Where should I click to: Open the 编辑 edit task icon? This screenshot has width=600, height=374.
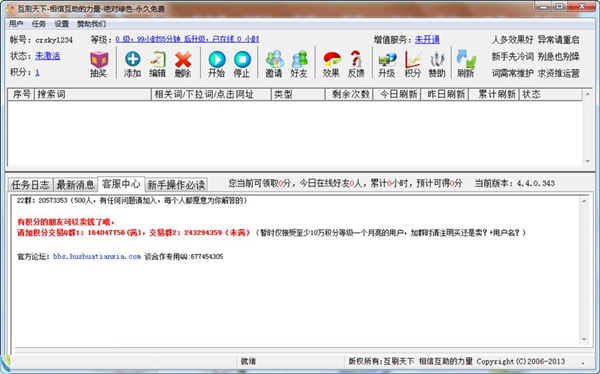158,59
